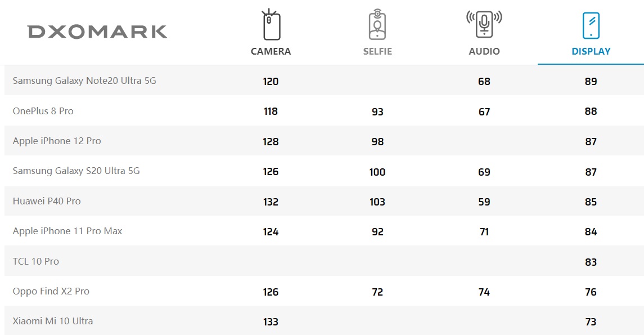644x335 pixels.
Task: Switch to the CAMERA tab label
Action: [271, 51]
